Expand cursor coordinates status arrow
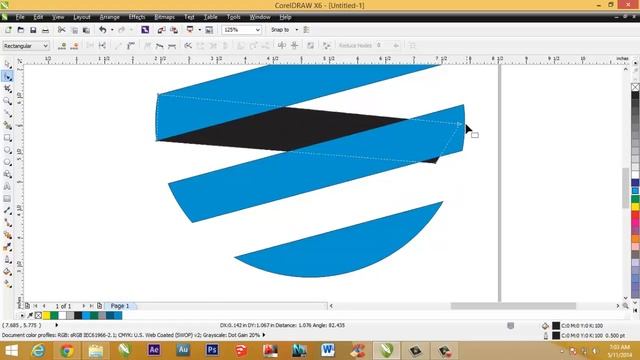Screen dimensions: 640x360 click(x=57, y=325)
